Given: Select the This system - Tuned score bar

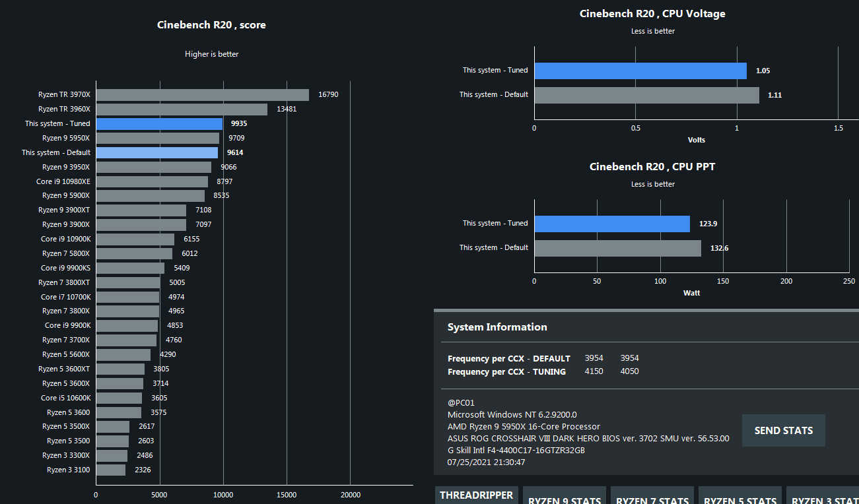Looking at the screenshot, I should click(159, 124).
